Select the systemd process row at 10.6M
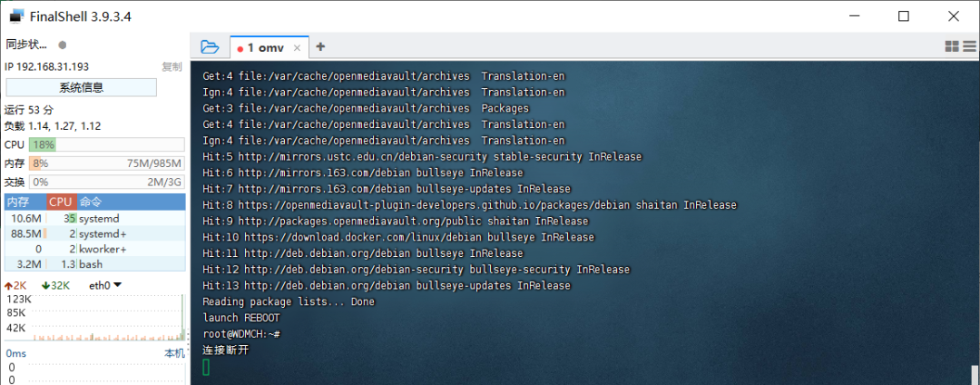Image resolution: width=980 pixels, height=385 pixels. point(95,219)
